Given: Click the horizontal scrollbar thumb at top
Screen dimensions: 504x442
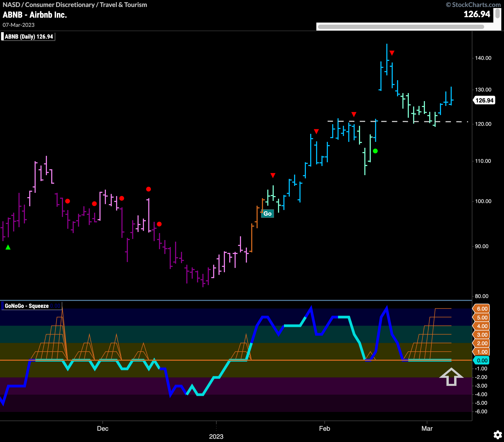Looking at the screenshot, I should point(401,27).
